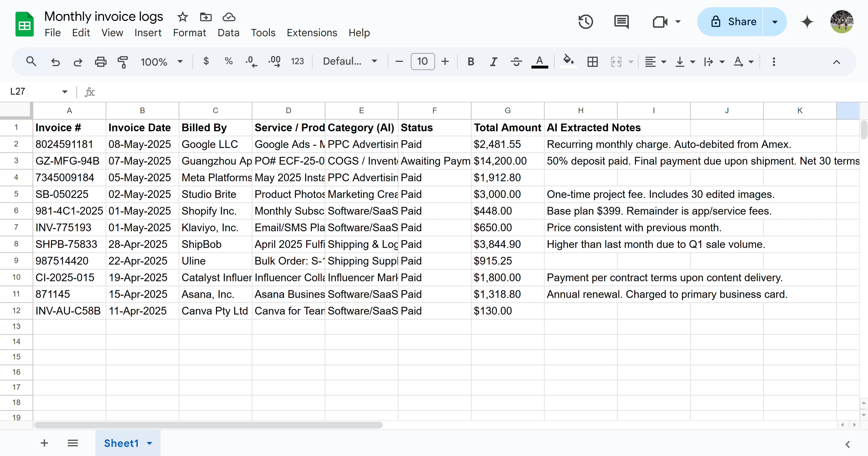Toggle strikethrough formatting
The width and height of the screenshot is (868, 456).
(516, 62)
